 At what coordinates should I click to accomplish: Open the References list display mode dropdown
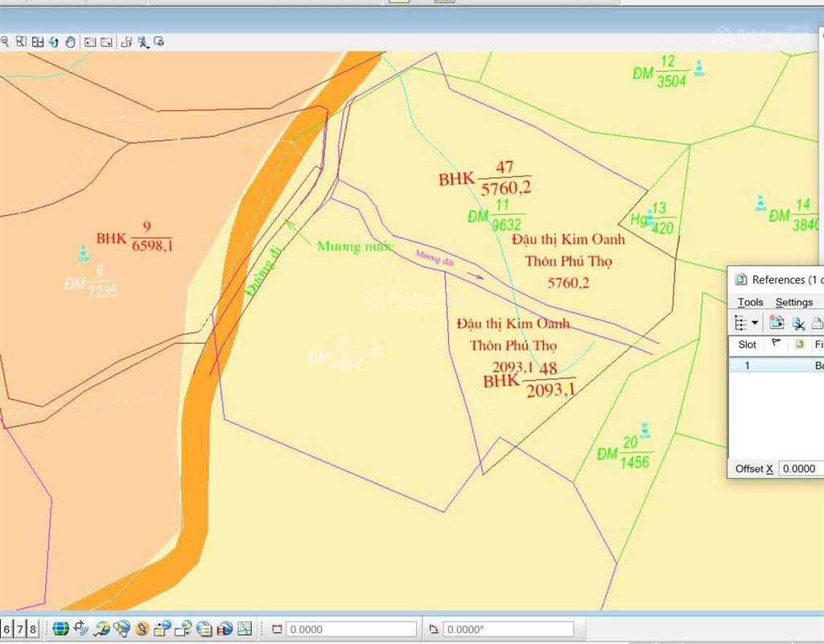(x=755, y=322)
